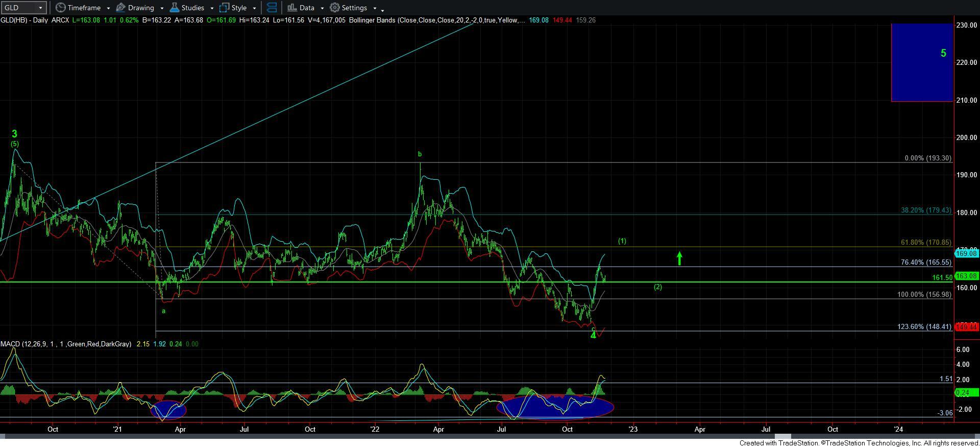Expand the Settings dropdown arrow

point(375,8)
